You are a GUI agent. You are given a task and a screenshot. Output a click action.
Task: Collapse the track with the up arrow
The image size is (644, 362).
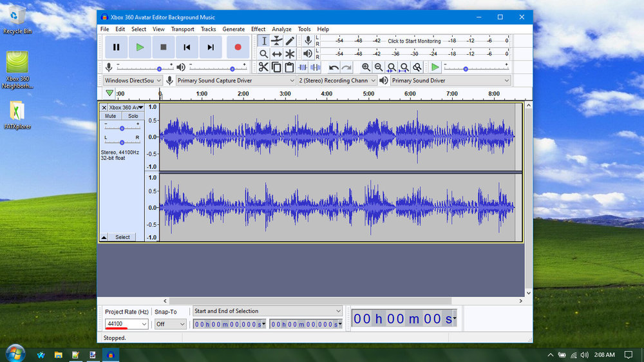(x=104, y=237)
